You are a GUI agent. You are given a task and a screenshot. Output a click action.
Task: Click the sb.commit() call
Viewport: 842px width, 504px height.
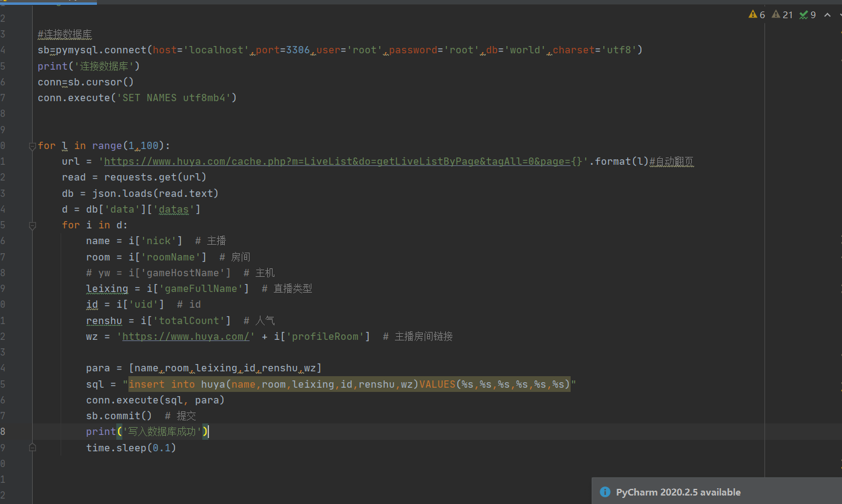click(119, 416)
